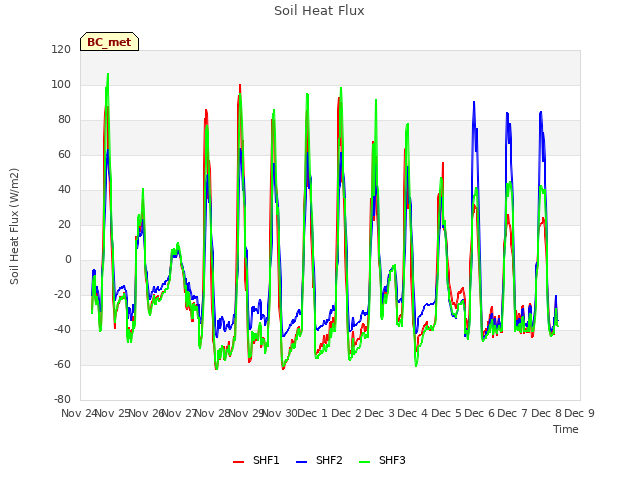The height and width of the screenshot is (480, 640).
Task: Click the 'Time' x-axis label
Action: [x=566, y=429]
